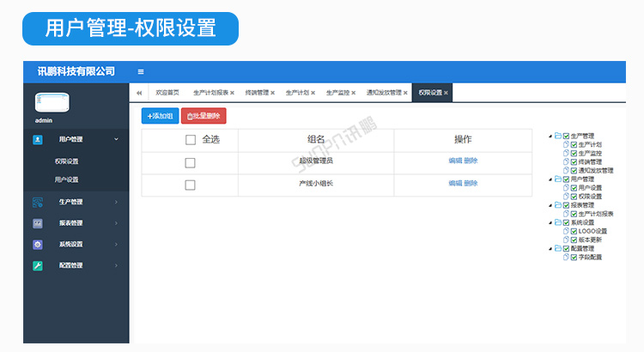The width and height of the screenshot is (644, 352).
Task: Uncheck the 权限设置 permission checkbox in tree
Action: tap(574, 197)
